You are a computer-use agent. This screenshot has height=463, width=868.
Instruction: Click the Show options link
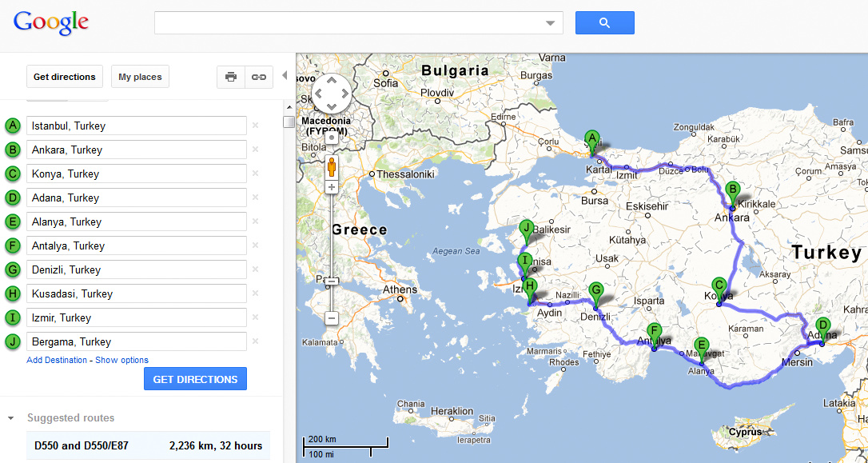(x=121, y=360)
